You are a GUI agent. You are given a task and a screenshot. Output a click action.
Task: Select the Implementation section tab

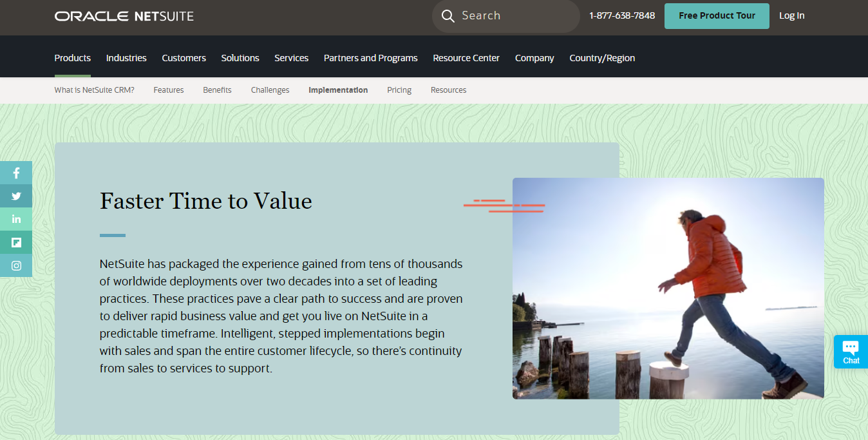click(x=338, y=90)
